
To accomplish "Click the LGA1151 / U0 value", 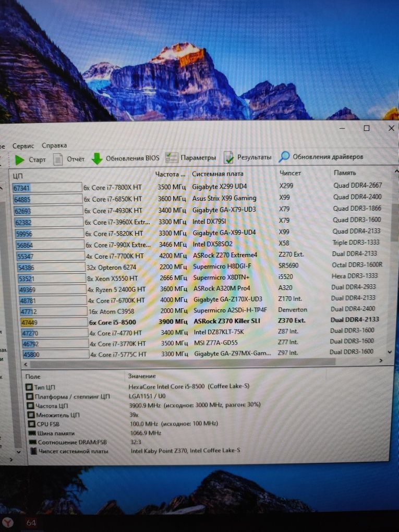I will (x=147, y=396).
